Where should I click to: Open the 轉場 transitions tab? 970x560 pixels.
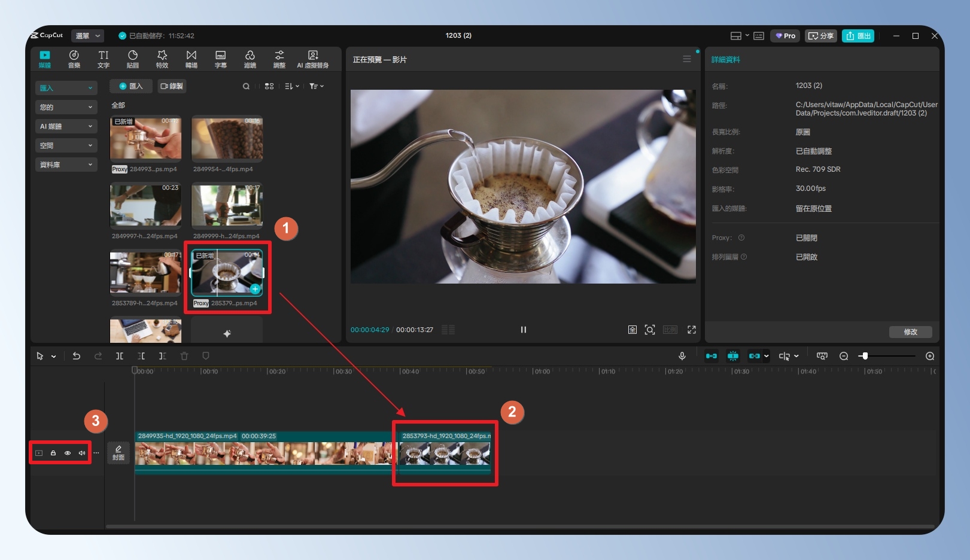[x=191, y=59]
